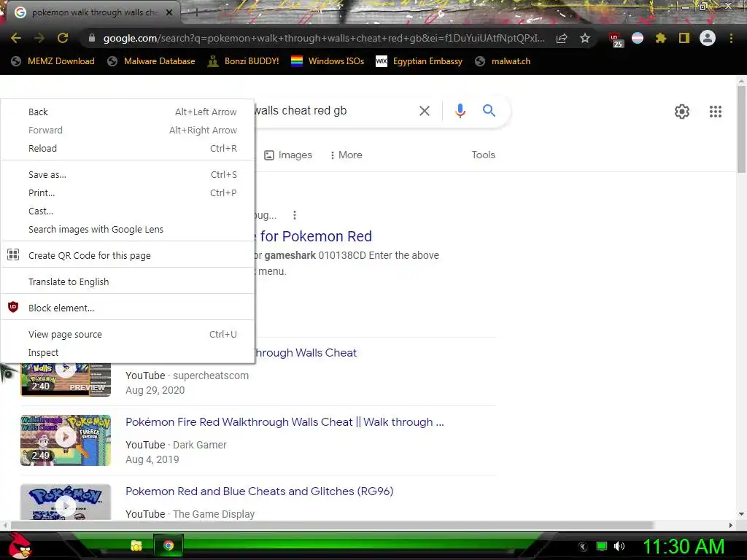Select Block element... menu entry

pos(128,308)
